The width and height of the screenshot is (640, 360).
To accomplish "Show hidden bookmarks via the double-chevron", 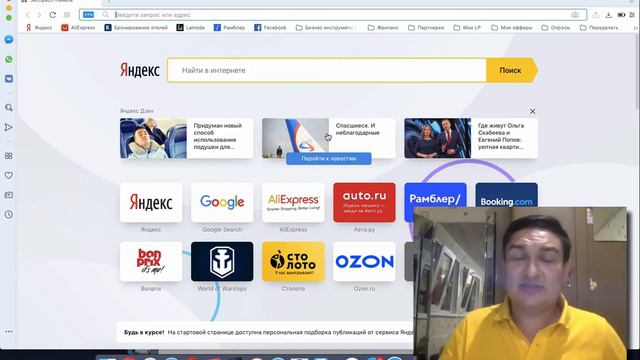I will pyautogui.click(x=635, y=28).
